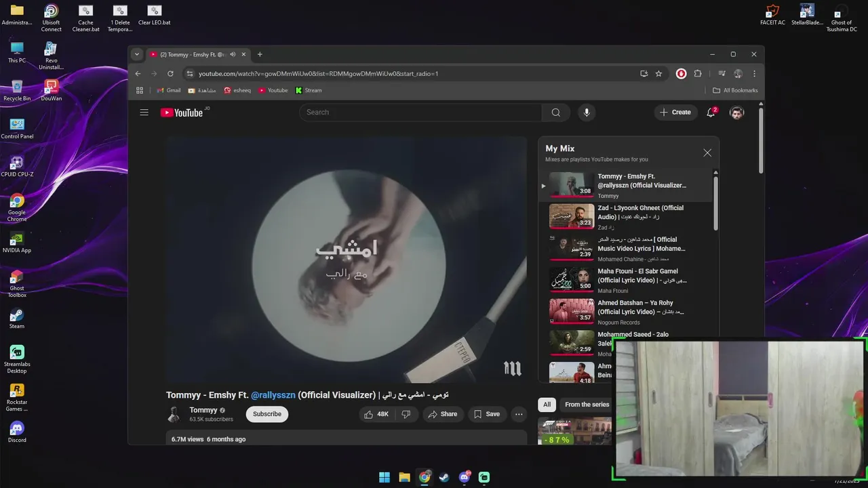Save the video to playlist
The image size is (868, 488).
coord(486,414)
